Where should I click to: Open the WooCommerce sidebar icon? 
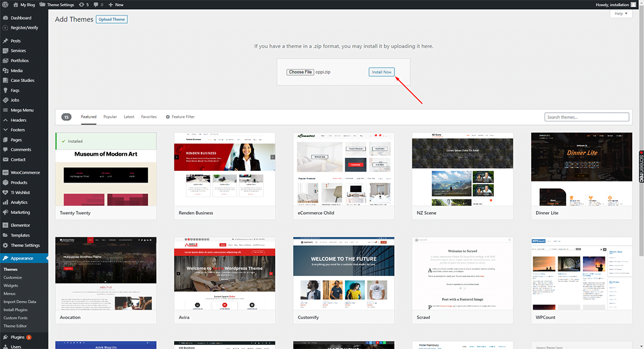pos(5,172)
